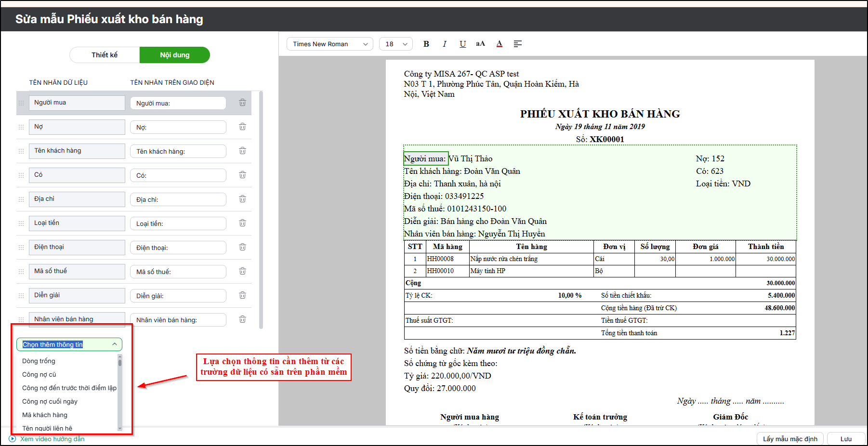This screenshot has width=868, height=446.
Task: Open Xem video hướng dẫn link
Action: click(53, 439)
